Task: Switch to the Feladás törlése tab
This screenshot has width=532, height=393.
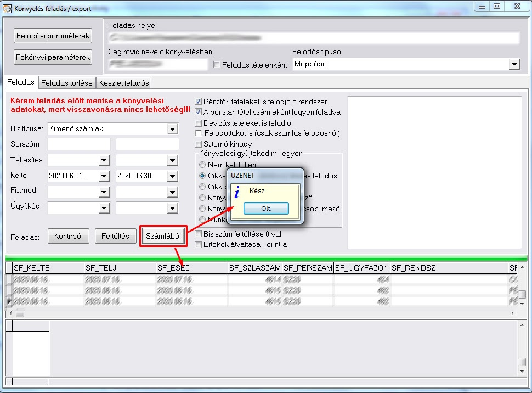Action: point(67,83)
